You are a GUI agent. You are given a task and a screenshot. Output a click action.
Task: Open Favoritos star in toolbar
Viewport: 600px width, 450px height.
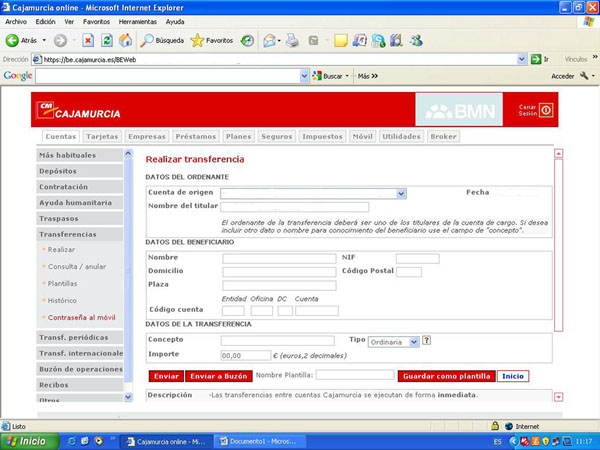click(x=212, y=40)
